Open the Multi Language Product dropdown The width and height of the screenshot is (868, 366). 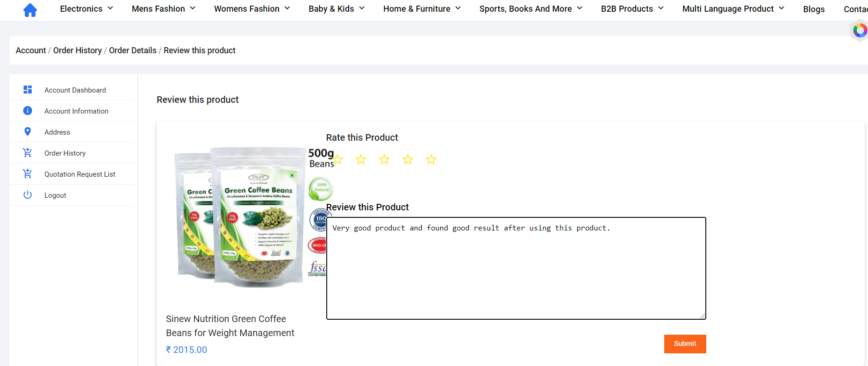pos(733,9)
